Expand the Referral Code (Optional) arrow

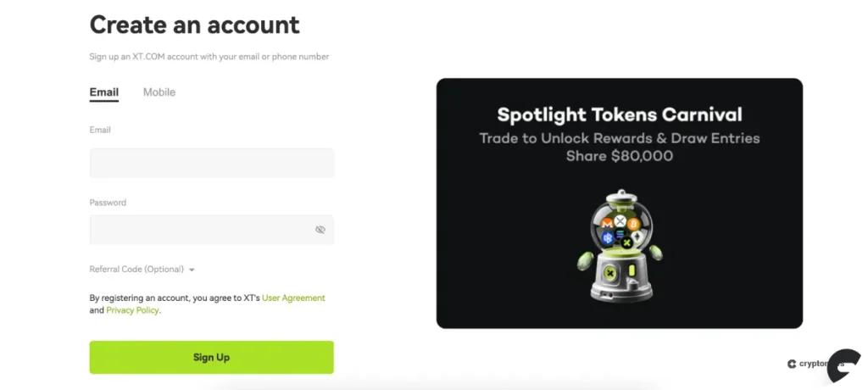pos(192,270)
